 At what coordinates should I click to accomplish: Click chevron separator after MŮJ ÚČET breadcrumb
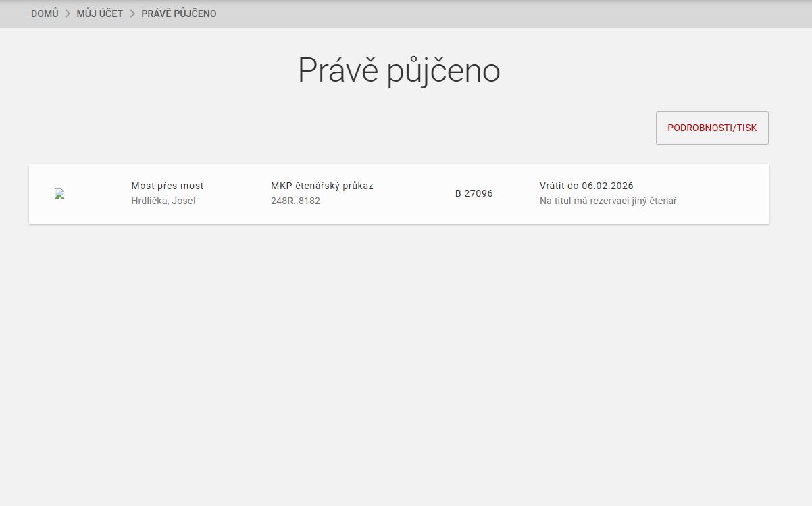click(x=132, y=14)
